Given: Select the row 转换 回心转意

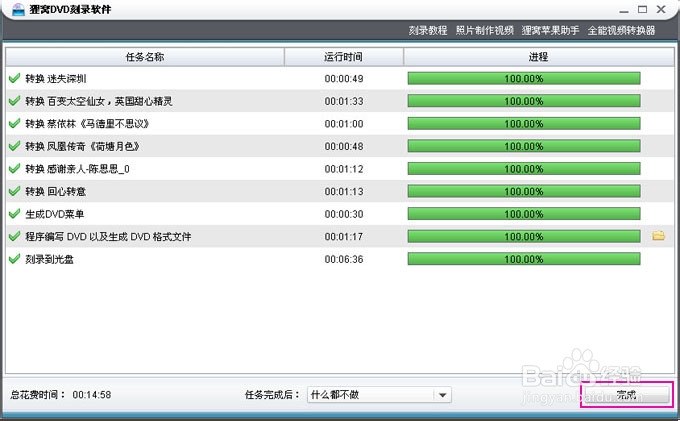Looking at the screenshot, I should pyautogui.click(x=340, y=191).
